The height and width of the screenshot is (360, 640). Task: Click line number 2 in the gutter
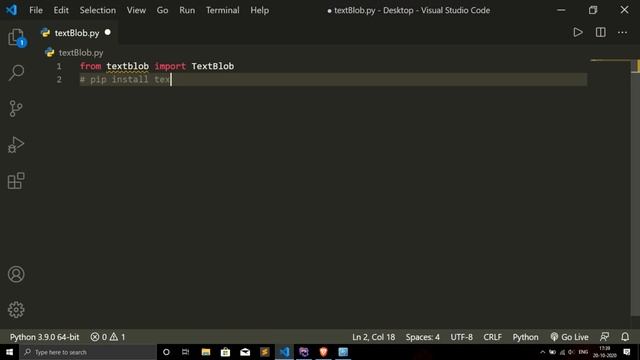(x=59, y=80)
